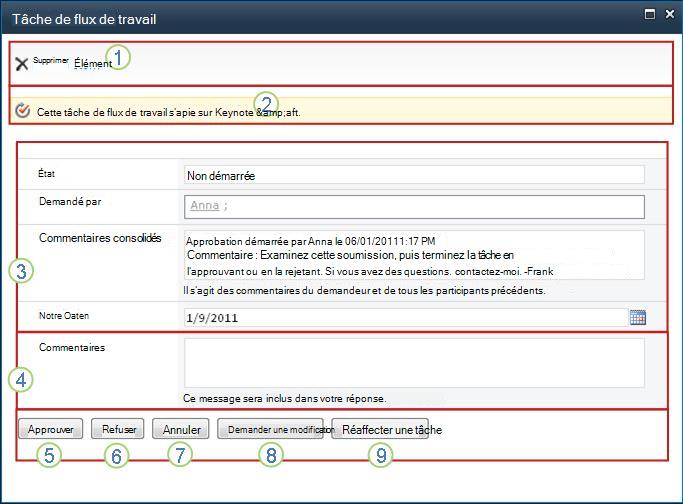Close the Tâche de flux de travail dialog
683x504 pixels.
coord(670,14)
